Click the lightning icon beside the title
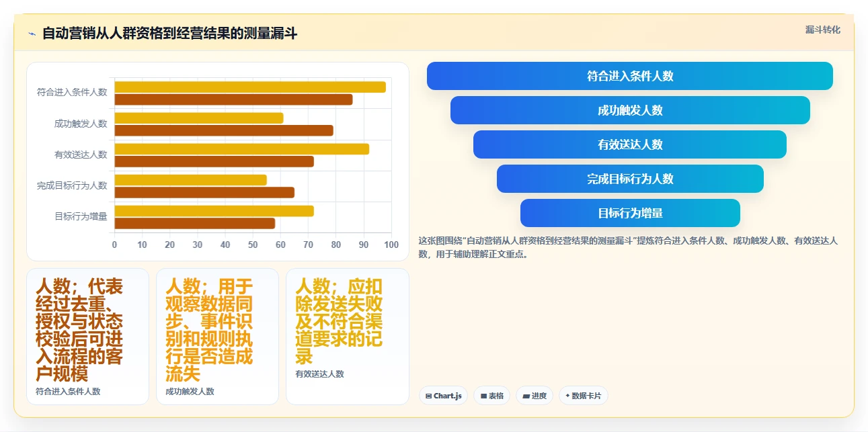This screenshot has height=432, width=868. click(32, 34)
